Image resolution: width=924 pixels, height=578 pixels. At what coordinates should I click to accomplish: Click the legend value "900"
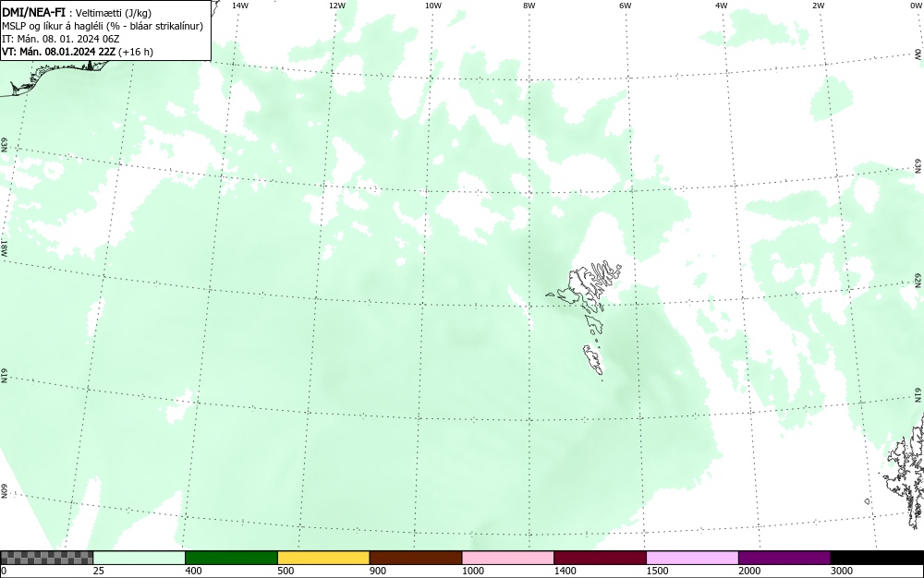point(378,571)
